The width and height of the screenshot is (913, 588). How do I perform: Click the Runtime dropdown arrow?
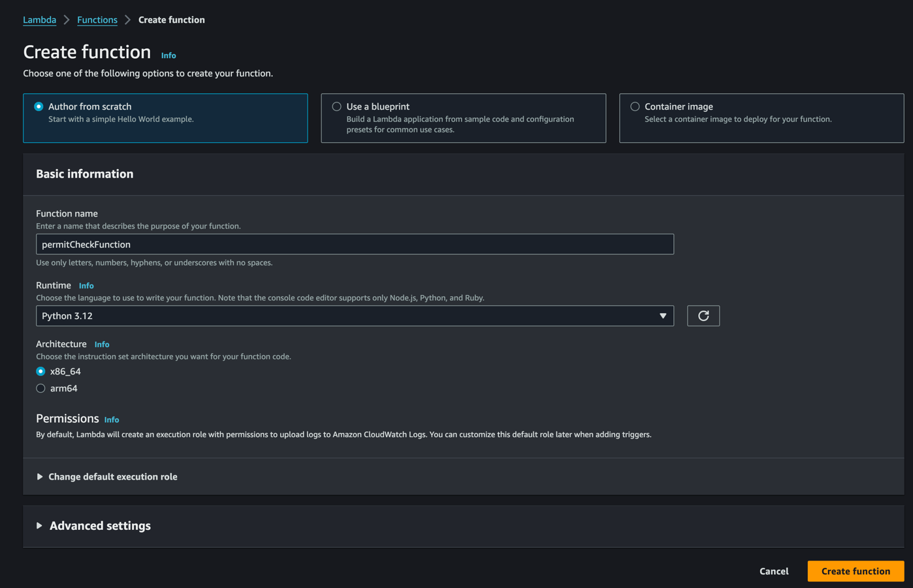click(x=663, y=316)
